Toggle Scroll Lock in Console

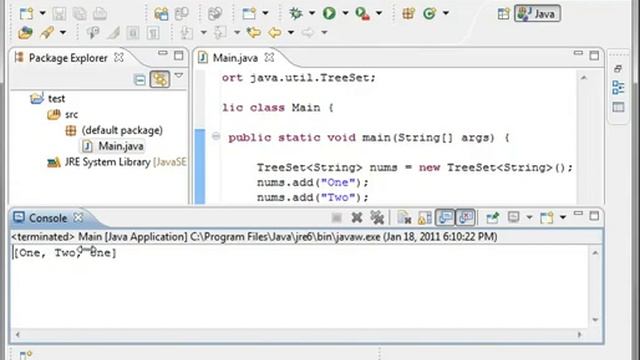tap(424, 218)
